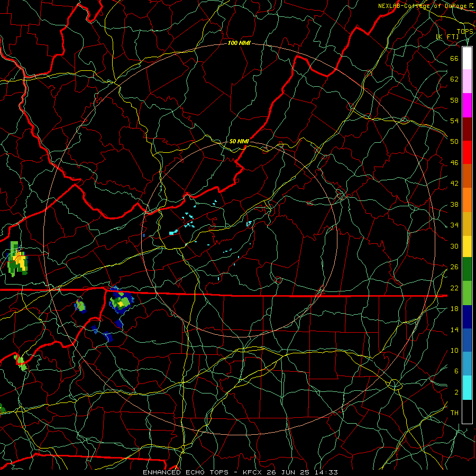
Task: Click the TOPS legend title
Action: [465, 32]
